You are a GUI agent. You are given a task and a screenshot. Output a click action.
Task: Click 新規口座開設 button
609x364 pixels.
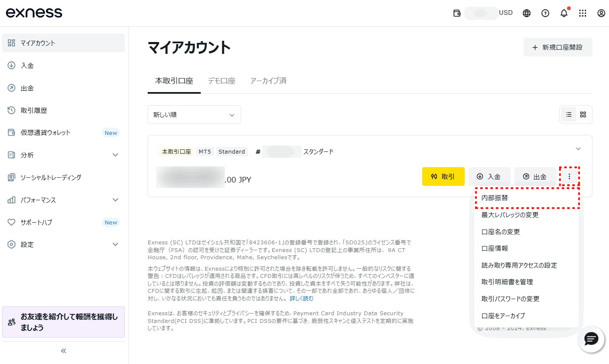coord(558,47)
